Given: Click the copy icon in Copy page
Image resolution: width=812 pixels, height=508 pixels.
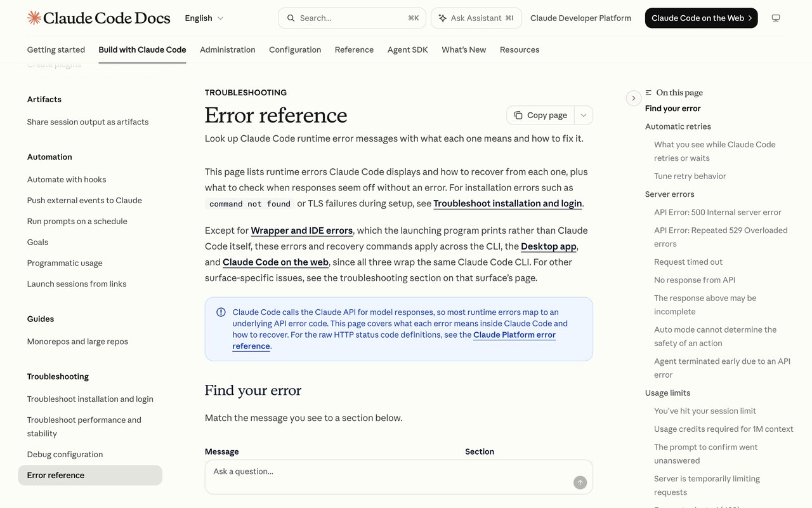Looking at the screenshot, I should [518, 115].
